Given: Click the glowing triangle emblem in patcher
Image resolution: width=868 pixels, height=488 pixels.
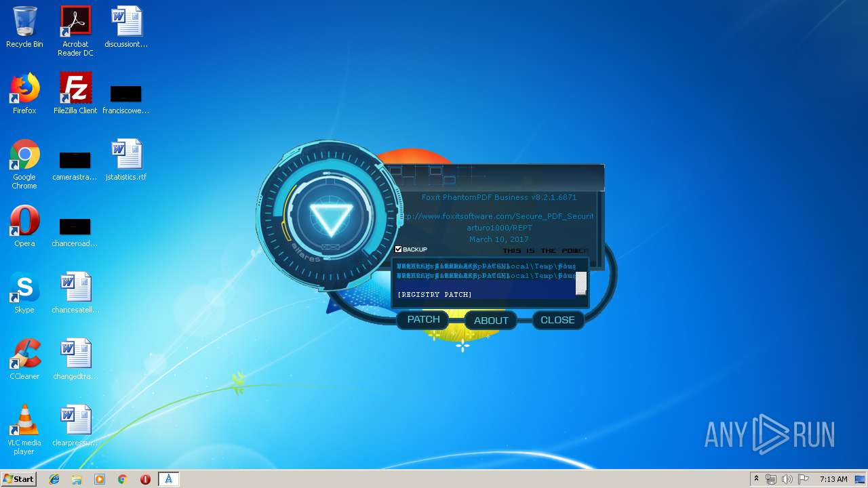Looking at the screenshot, I should (x=331, y=218).
